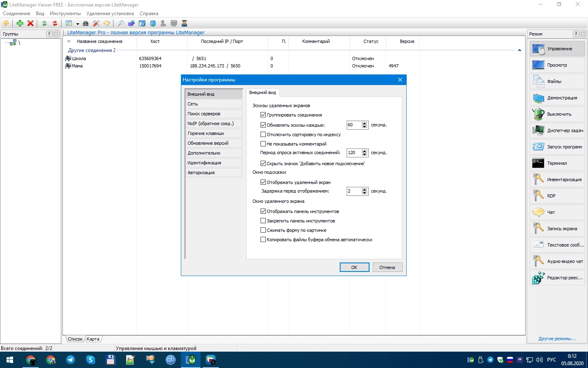Select the Демонстрация mode
The height and width of the screenshot is (368, 588).
click(557, 98)
